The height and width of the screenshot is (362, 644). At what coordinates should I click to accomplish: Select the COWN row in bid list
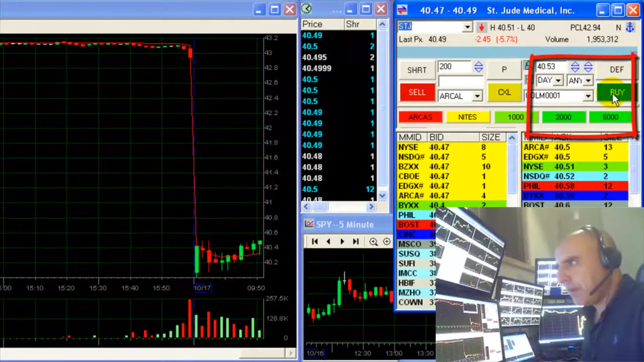click(x=417, y=302)
